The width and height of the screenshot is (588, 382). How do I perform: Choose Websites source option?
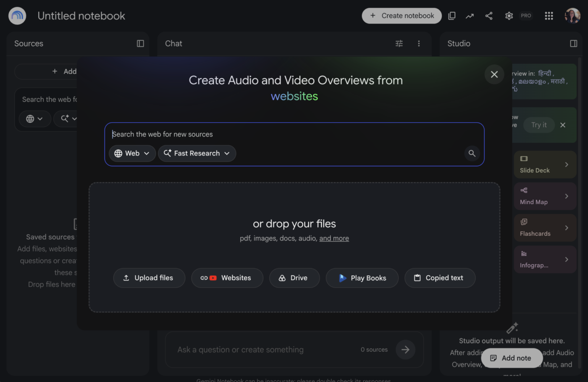pos(227,278)
